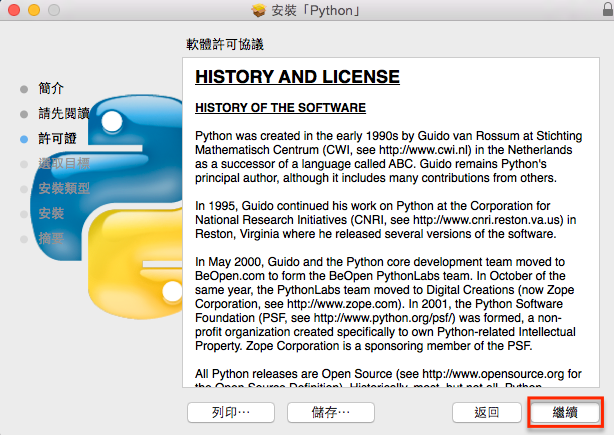Click the package icon next to the window title
The height and width of the screenshot is (435, 614).
258,10
